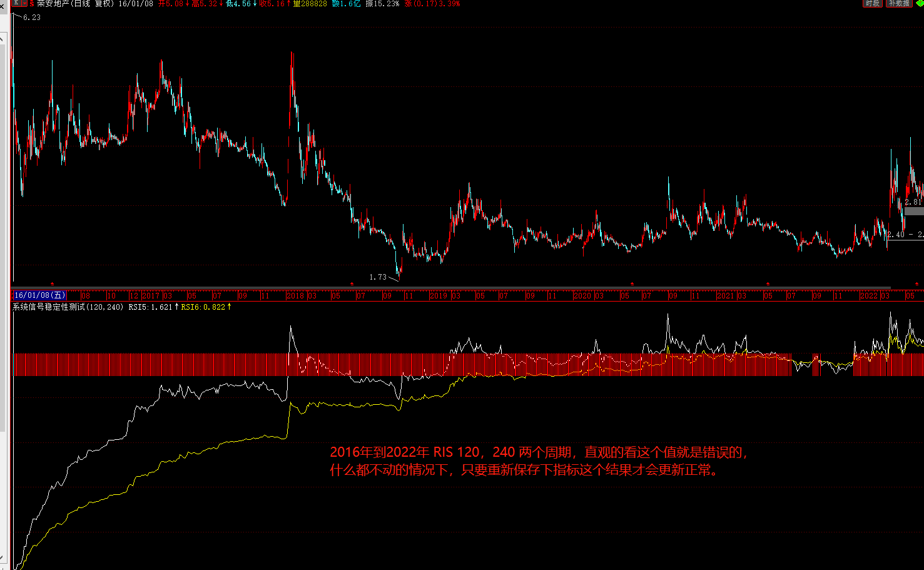The width and height of the screenshot is (924, 570).
Task: Click the 时段 button at top right
Action: click(873, 3)
